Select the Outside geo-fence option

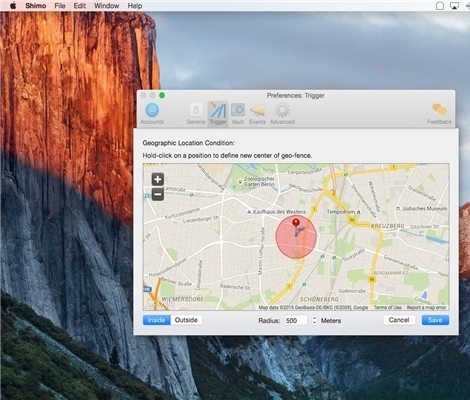186,320
